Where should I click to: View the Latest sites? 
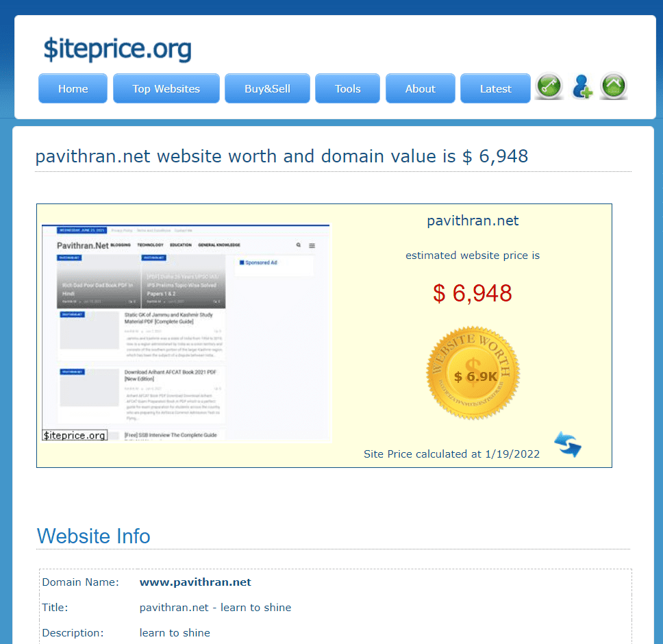pyautogui.click(x=496, y=88)
